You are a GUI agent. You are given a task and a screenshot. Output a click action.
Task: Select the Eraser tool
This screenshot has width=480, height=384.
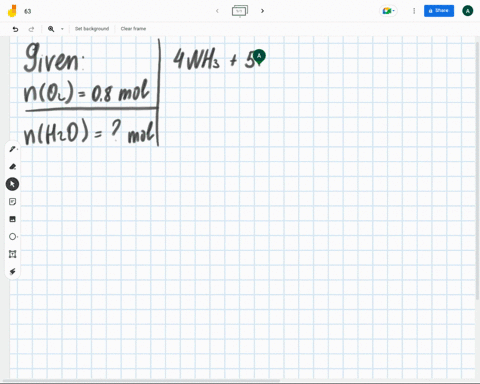click(x=13, y=167)
